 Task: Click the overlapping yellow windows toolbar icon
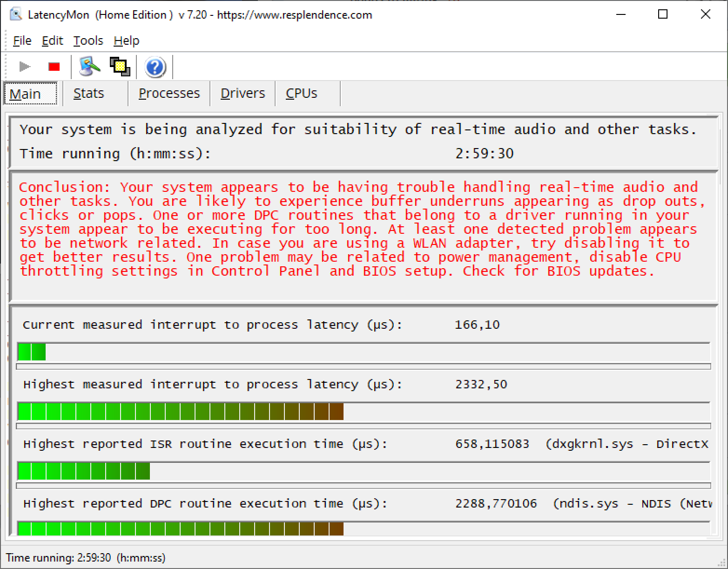pos(120,67)
